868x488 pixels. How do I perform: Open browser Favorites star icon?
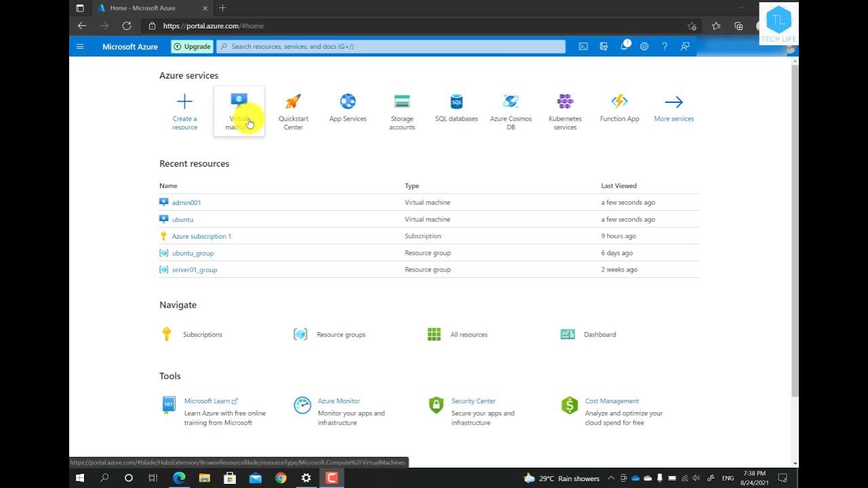(716, 26)
